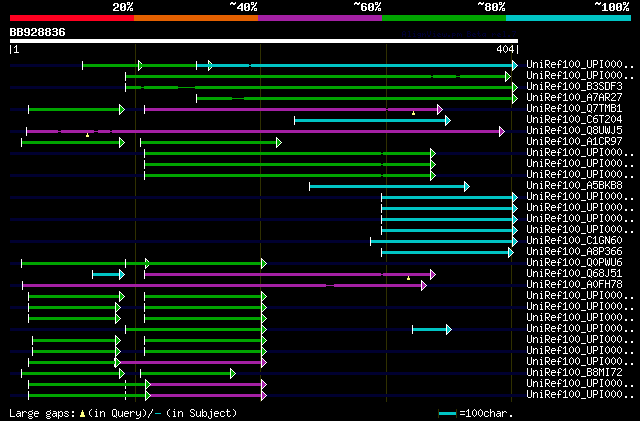Click the green ~80% color legend segment
Viewport: 640px width, 421px height.
pyautogui.click(x=444, y=18)
